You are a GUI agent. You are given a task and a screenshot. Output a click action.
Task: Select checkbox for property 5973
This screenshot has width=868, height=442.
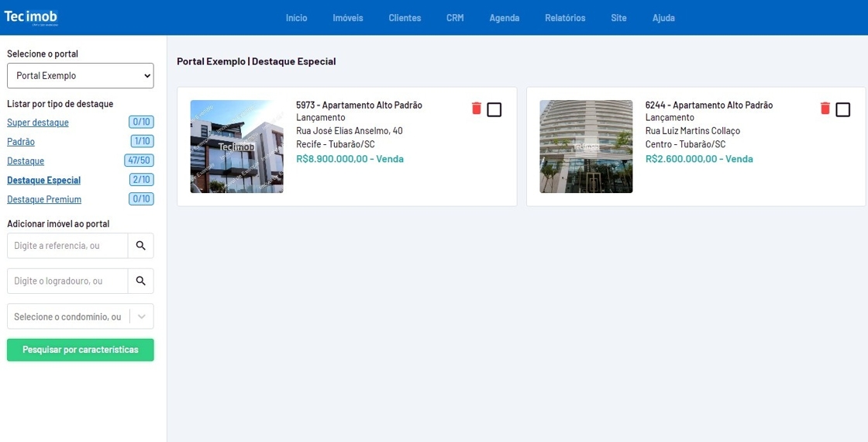(x=494, y=109)
